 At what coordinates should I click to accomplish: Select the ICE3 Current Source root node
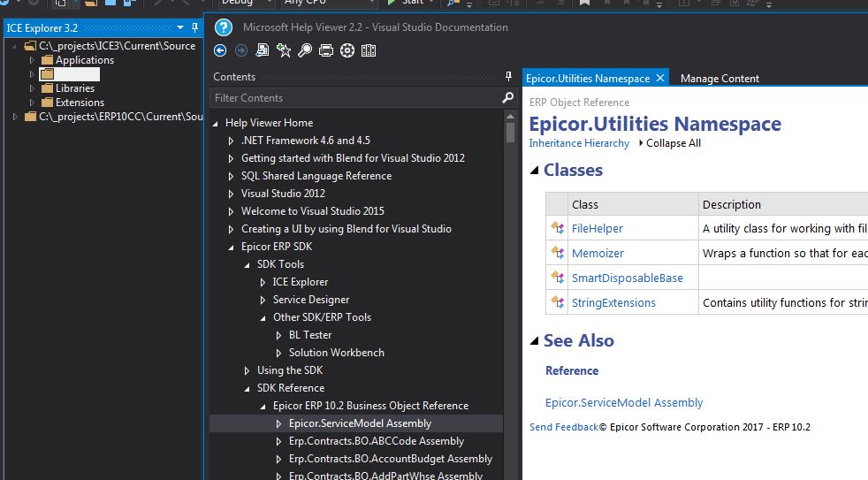click(117, 46)
